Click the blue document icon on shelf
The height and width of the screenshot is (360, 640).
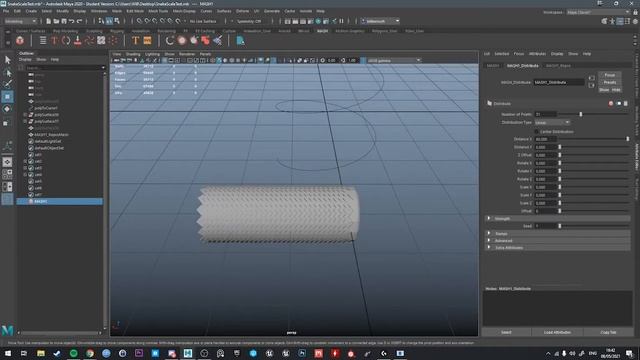240,40
